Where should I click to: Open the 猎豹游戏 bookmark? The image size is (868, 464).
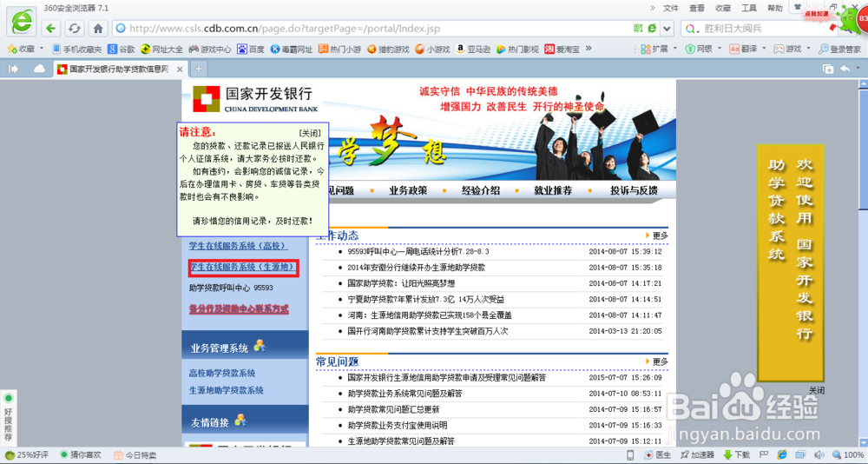(388, 49)
